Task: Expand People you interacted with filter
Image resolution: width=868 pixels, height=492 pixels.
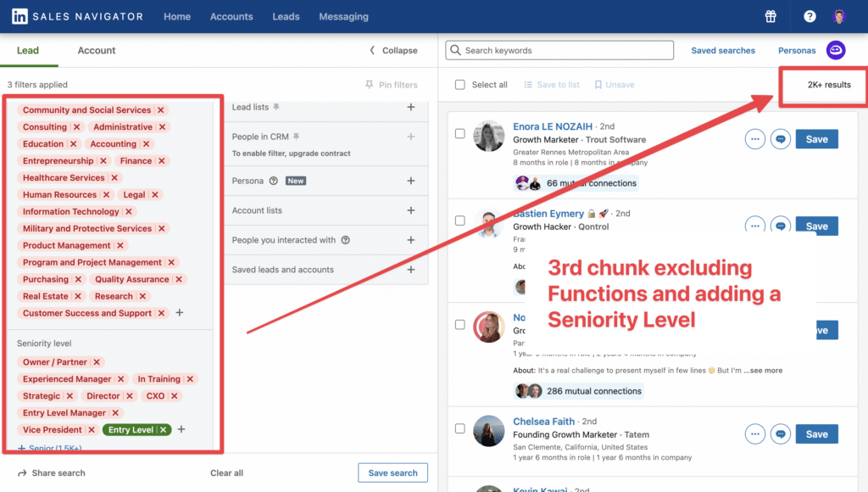Action: click(x=411, y=240)
